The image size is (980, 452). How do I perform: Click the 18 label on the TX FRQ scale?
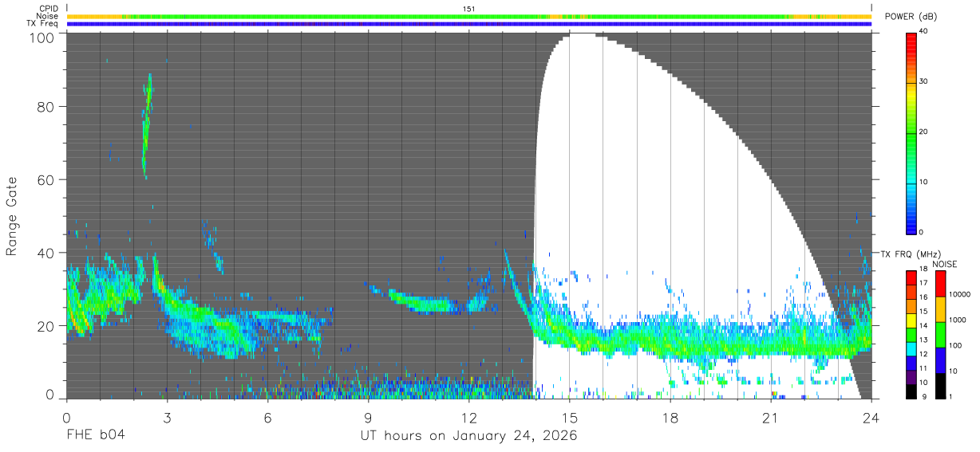tap(923, 269)
